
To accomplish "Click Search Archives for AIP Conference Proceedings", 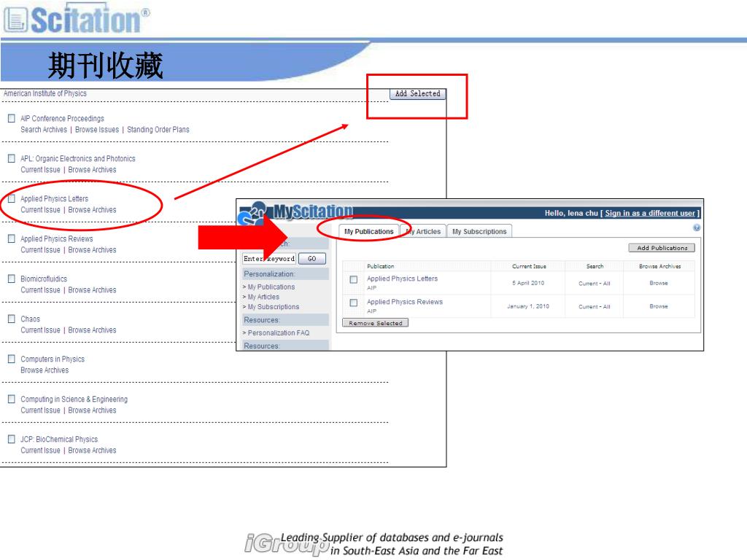I will (x=44, y=130).
